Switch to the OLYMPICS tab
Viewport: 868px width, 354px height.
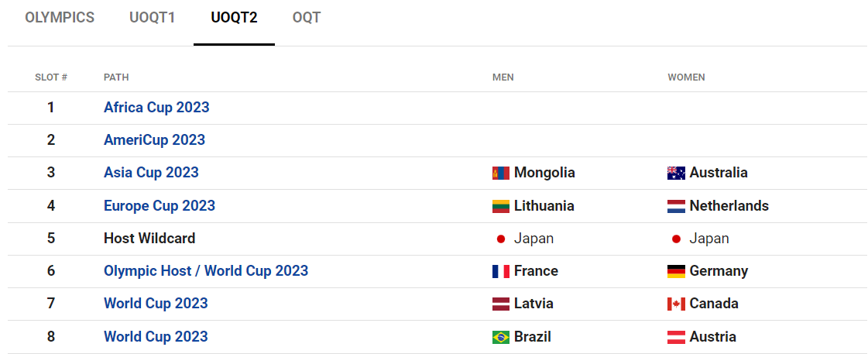point(60,18)
